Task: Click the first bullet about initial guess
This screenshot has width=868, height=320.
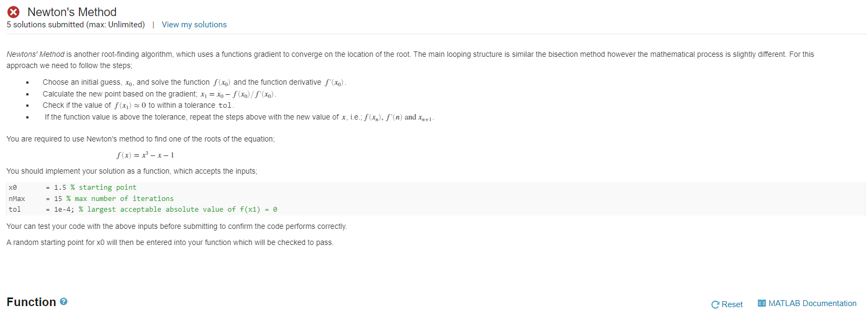Action: pos(193,81)
